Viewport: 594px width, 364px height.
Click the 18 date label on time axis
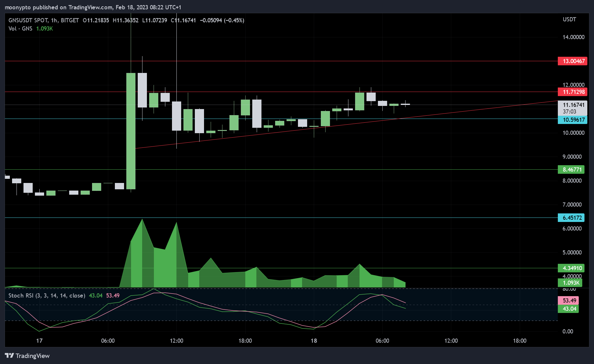pyautogui.click(x=314, y=341)
